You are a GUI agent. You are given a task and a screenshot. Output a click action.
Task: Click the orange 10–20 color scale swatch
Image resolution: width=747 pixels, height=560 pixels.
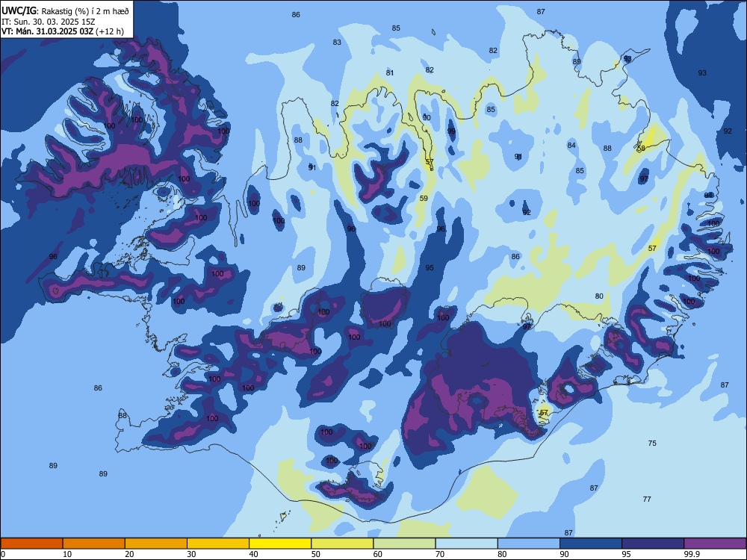point(94,544)
